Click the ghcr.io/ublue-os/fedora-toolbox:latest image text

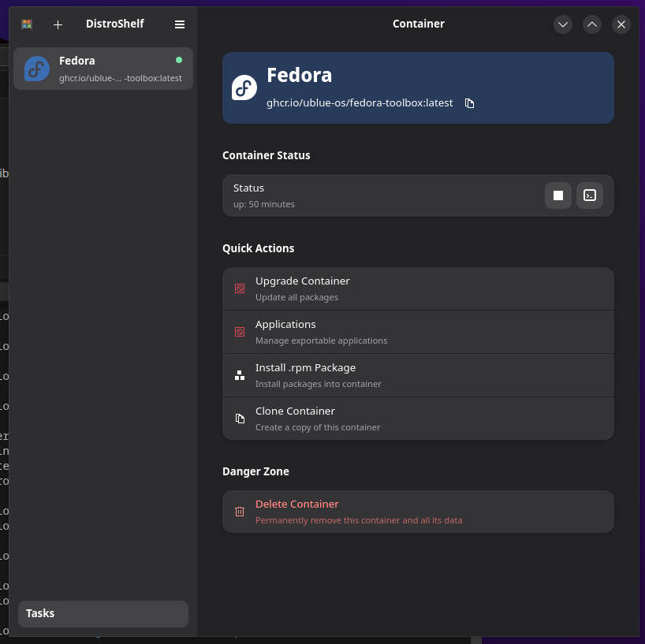360,102
